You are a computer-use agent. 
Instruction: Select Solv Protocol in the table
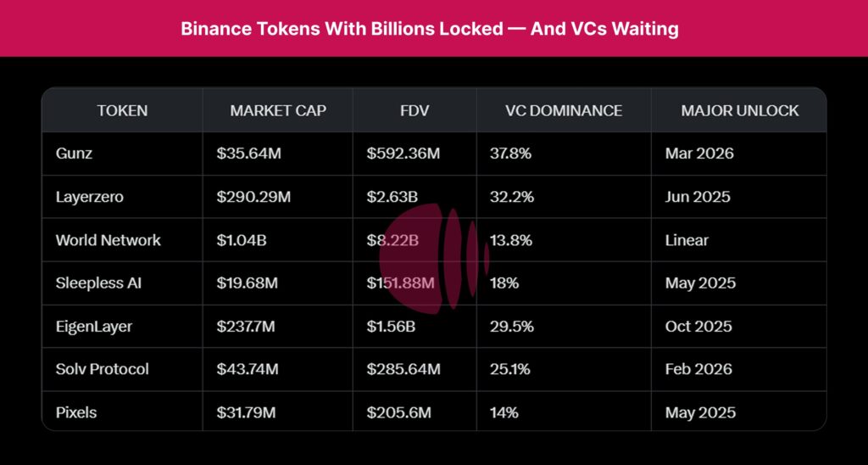pos(103,369)
